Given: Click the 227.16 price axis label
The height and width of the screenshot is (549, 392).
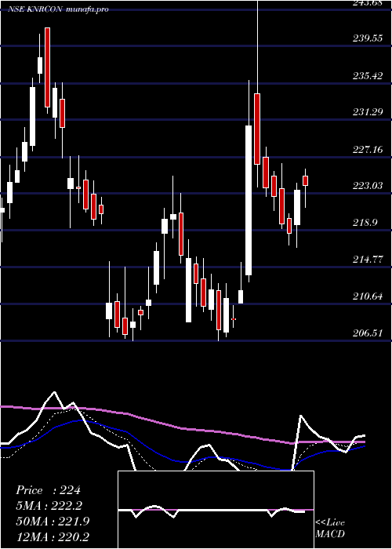Looking at the screenshot, I should [367, 149].
